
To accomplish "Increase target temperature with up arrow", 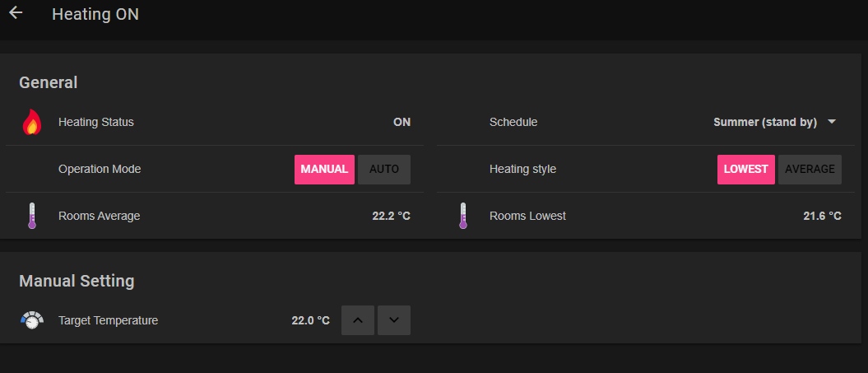I will 358,320.
